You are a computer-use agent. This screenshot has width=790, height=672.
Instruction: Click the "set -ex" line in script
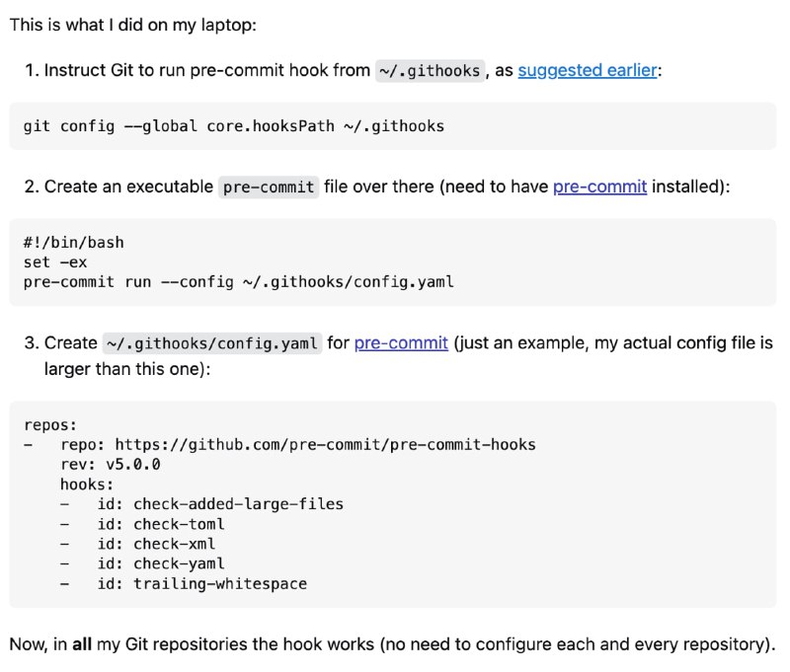tap(55, 262)
